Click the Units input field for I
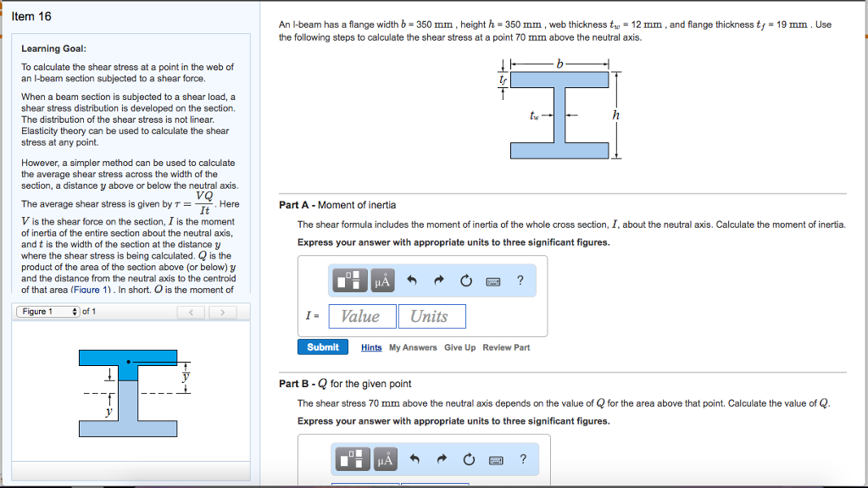 [x=431, y=317]
